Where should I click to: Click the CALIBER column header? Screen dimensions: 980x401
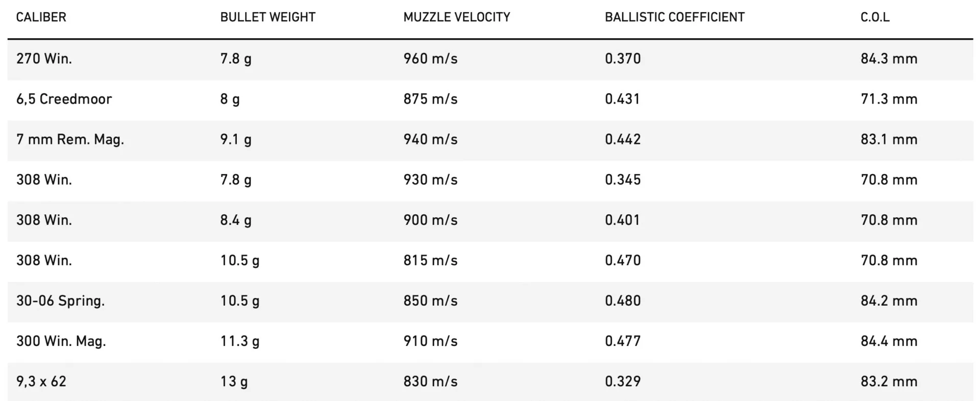click(41, 17)
